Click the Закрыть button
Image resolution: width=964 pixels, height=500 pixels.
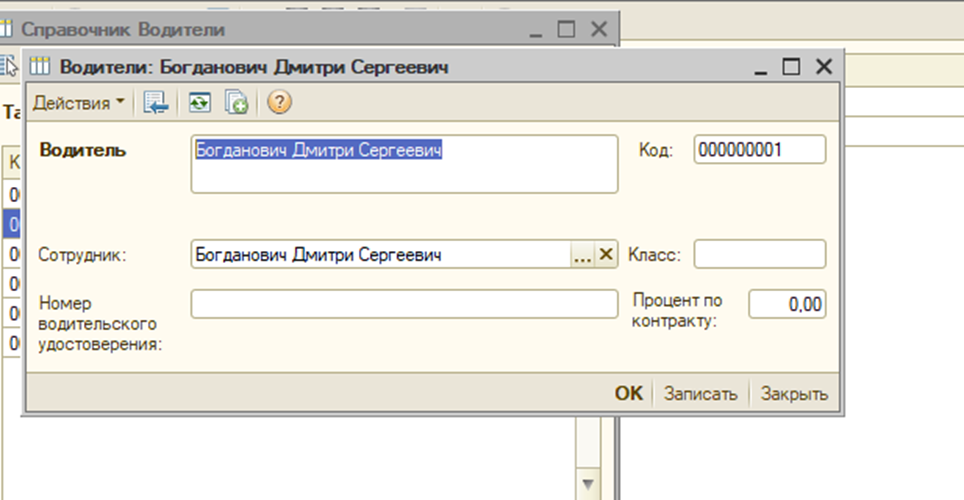[x=794, y=393]
